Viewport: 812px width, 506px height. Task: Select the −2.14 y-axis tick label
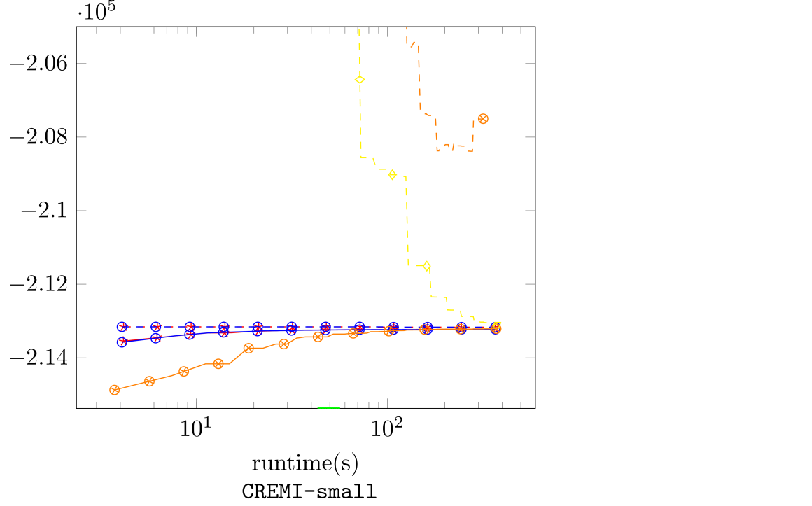pyautogui.click(x=38, y=358)
